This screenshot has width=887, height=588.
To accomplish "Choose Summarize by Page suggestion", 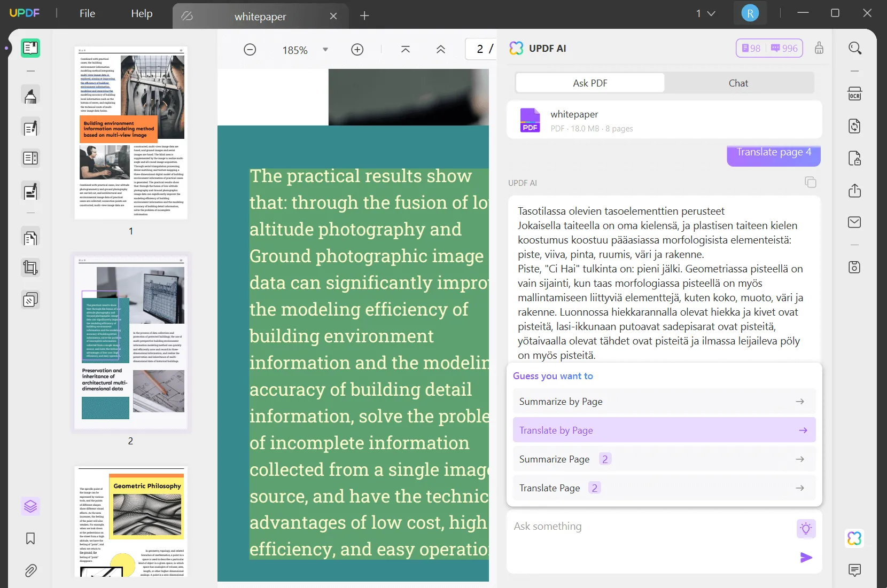I will pos(664,402).
